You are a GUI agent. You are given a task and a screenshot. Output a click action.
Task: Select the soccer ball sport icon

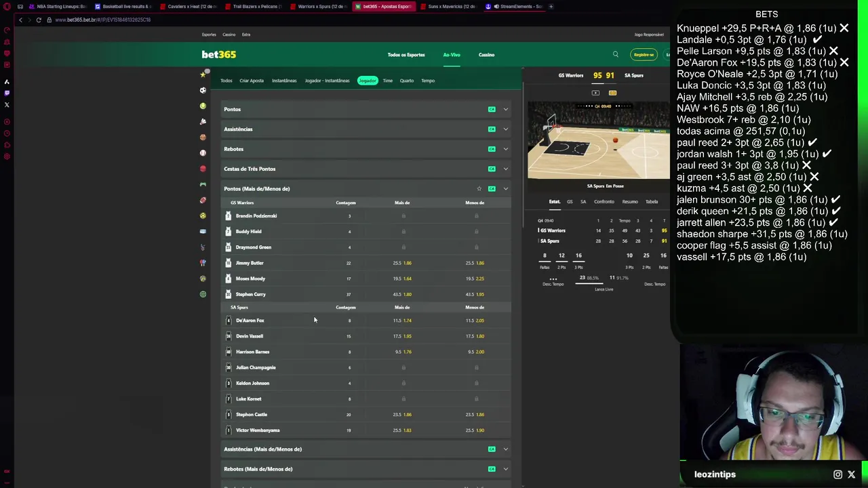[203, 90]
